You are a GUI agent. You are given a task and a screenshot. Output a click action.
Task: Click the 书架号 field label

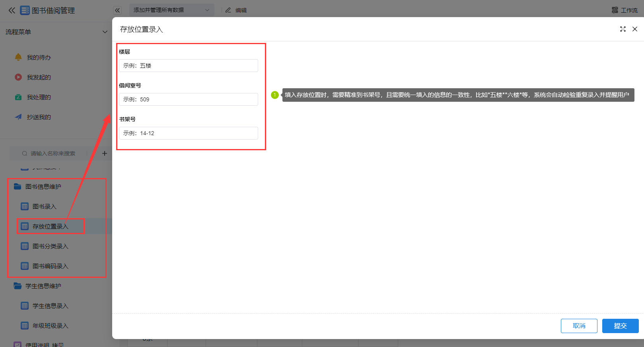point(127,119)
